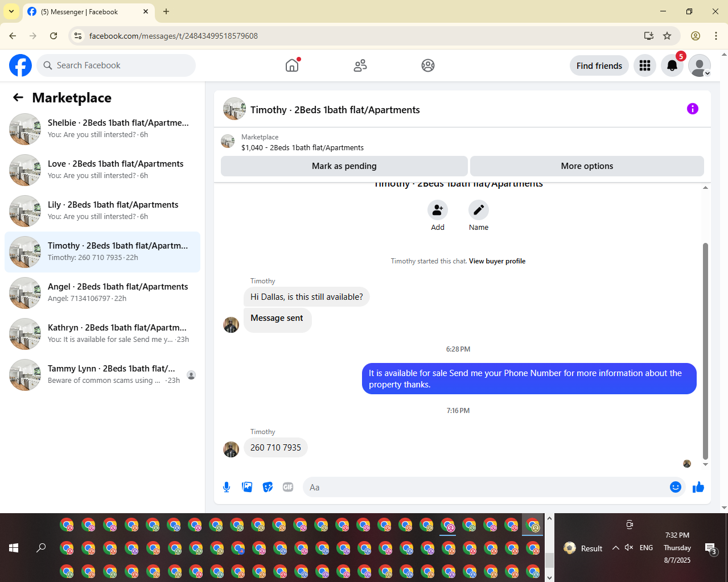Toggle the muted volume icon

(629, 548)
